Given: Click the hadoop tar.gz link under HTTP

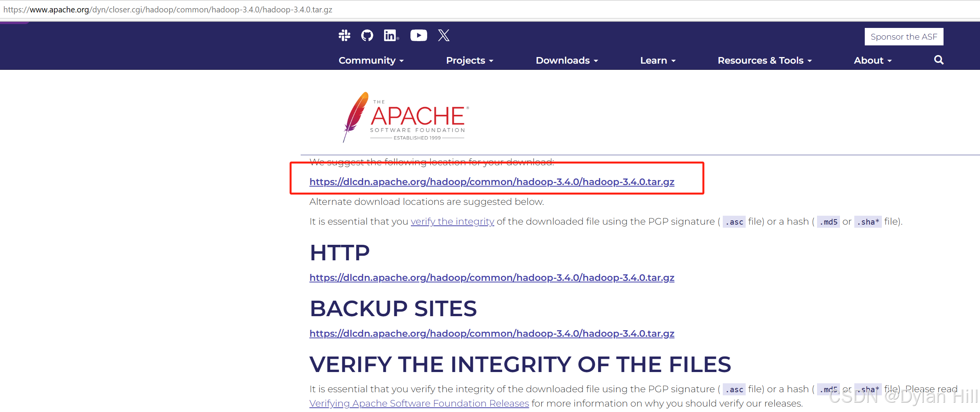Looking at the screenshot, I should point(492,278).
